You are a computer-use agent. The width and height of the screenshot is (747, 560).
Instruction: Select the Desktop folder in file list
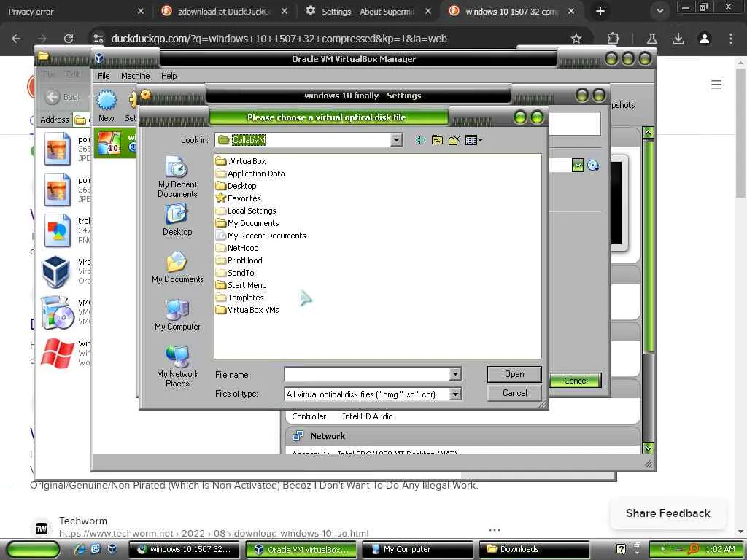pyautogui.click(x=236, y=186)
